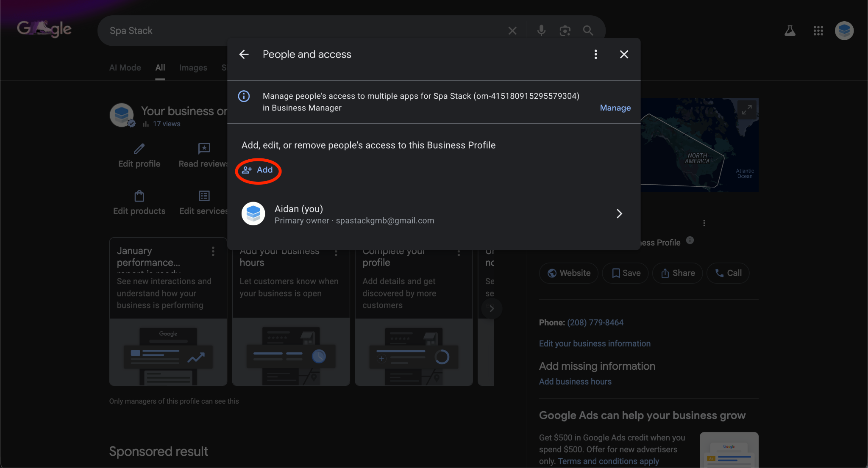Click the Edit profile pencil icon
Image resolution: width=868 pixels, height=468 pixels.
[139, 149]
